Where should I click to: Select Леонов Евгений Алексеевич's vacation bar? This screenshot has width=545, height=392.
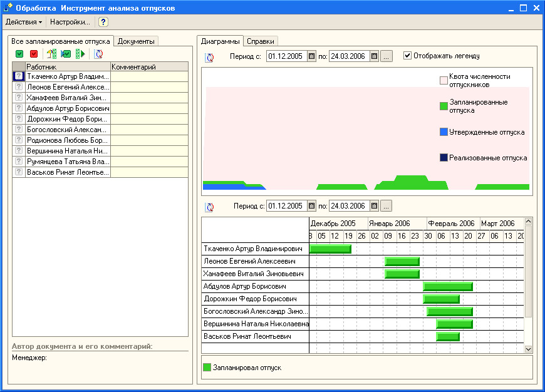coord(402,261)
